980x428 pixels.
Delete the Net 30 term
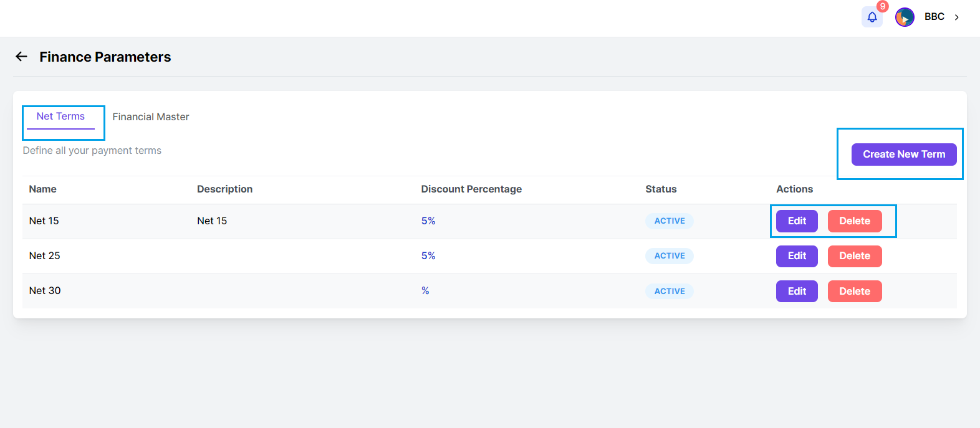(x=855, y=291)
